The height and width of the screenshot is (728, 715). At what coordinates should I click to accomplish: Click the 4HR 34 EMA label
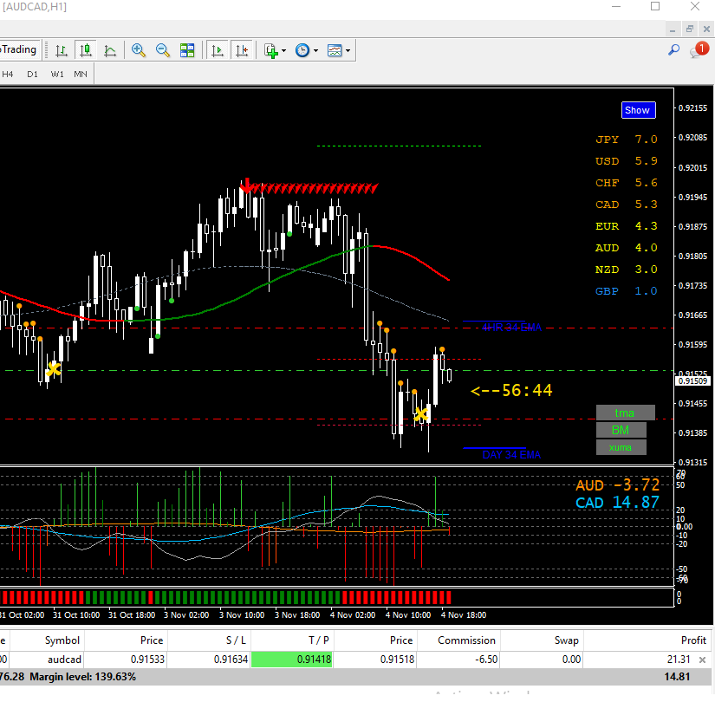tap(511, 328)
